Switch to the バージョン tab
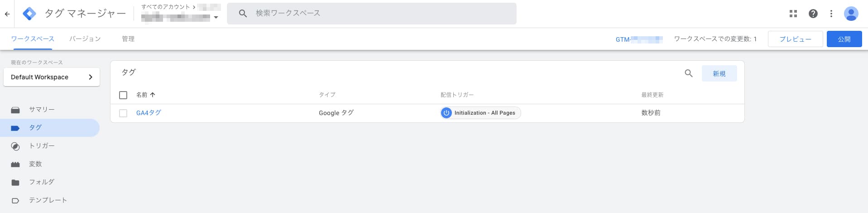This screenshot has height=213, width=868. [85, 39]
